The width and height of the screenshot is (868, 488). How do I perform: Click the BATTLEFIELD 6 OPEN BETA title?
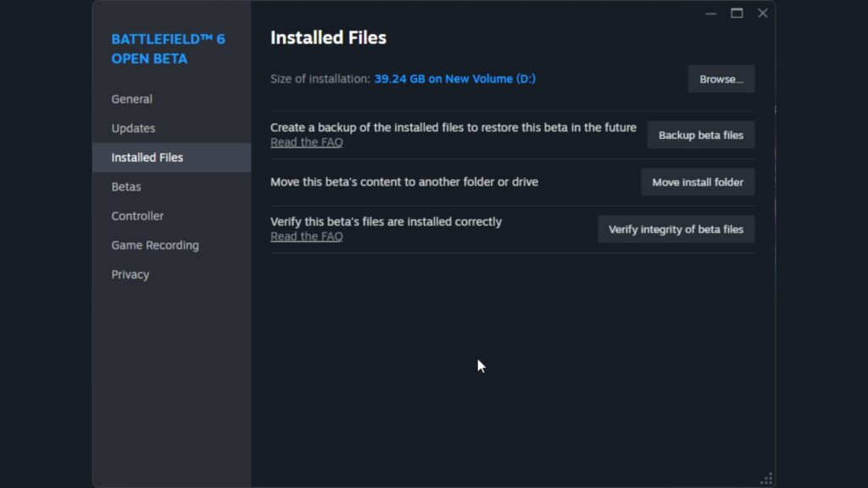166,48
